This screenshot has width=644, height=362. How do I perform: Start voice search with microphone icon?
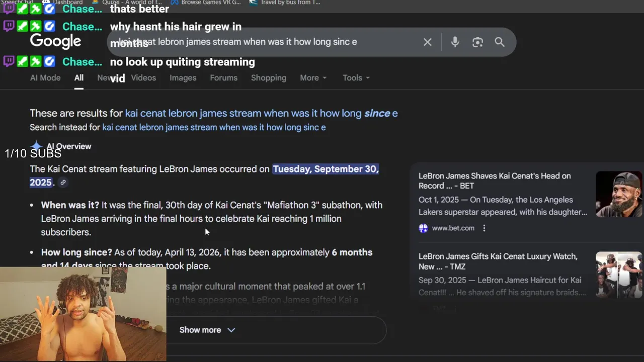tap(455, 42)
